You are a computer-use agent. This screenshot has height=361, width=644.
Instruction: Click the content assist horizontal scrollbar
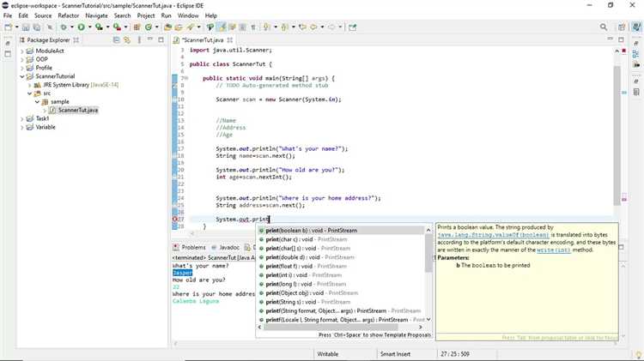click(x=331, y=327)
